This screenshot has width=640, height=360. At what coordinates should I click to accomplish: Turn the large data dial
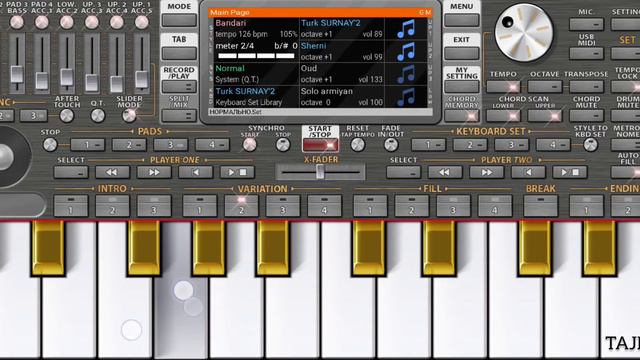pos(524,33)
